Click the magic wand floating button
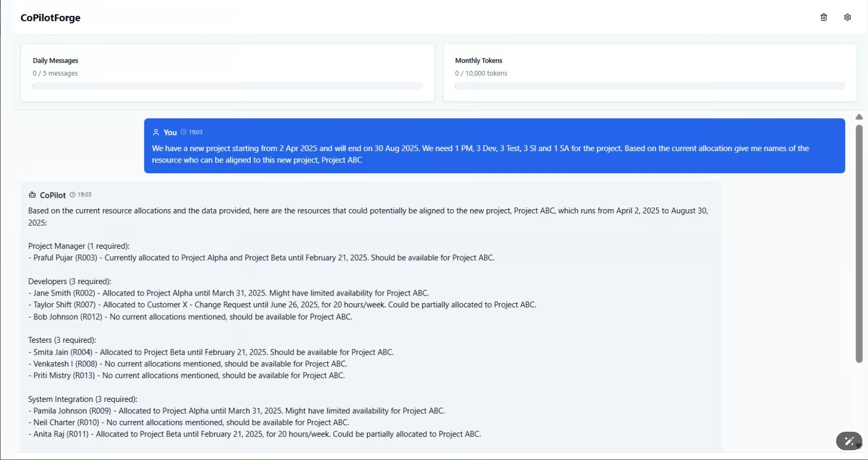 pos(849,441)
